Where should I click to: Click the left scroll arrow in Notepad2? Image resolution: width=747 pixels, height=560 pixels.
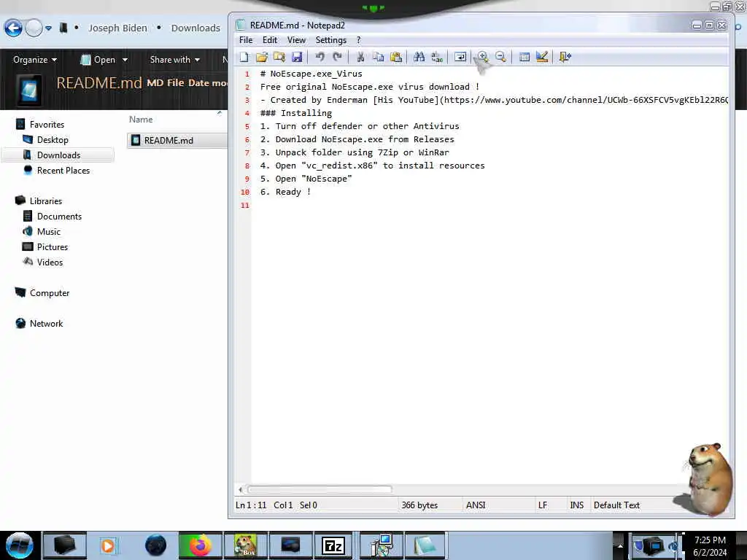(x=241, y=489)
